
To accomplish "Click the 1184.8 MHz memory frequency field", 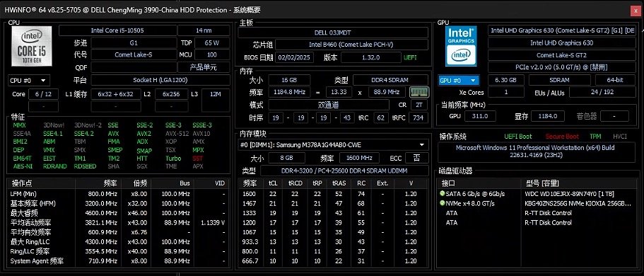I will (x=290, y=92).
